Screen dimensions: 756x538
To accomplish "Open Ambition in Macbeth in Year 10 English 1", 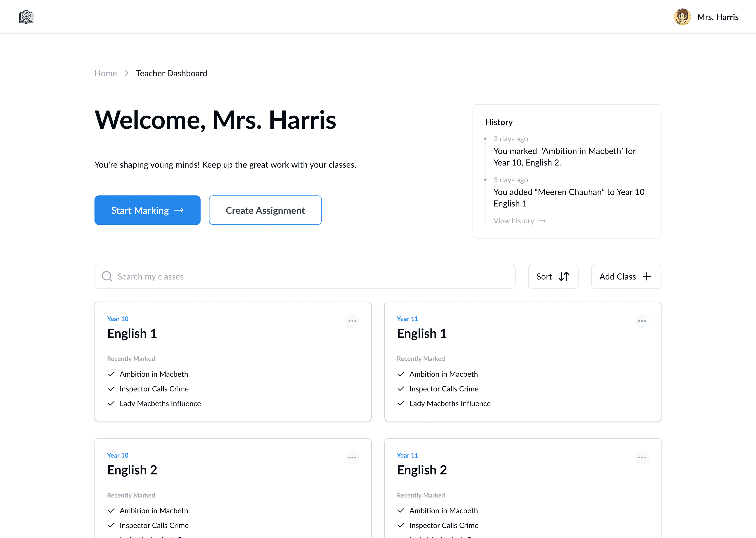I will 154,374.
